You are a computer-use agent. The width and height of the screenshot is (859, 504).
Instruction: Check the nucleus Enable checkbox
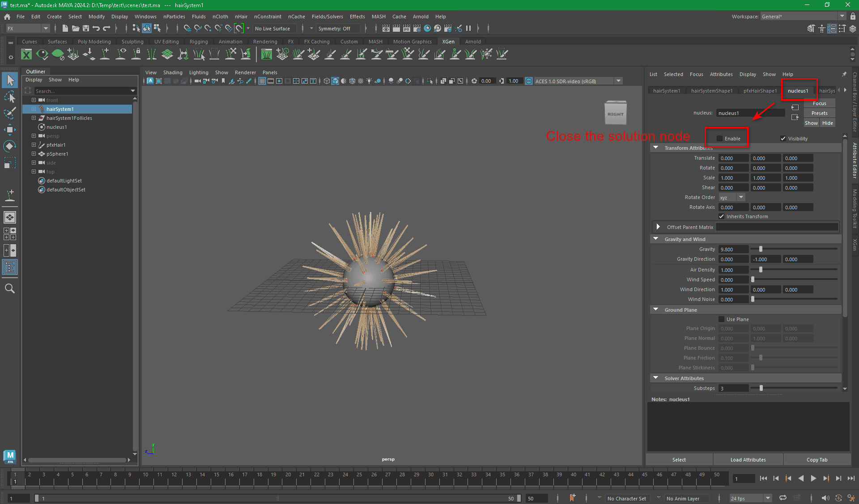[x=719, y=139]
